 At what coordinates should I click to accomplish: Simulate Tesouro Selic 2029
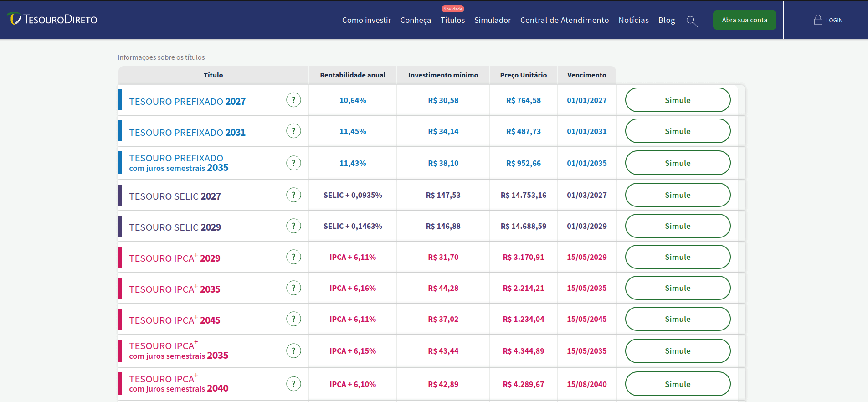click(x=678, y=226)
